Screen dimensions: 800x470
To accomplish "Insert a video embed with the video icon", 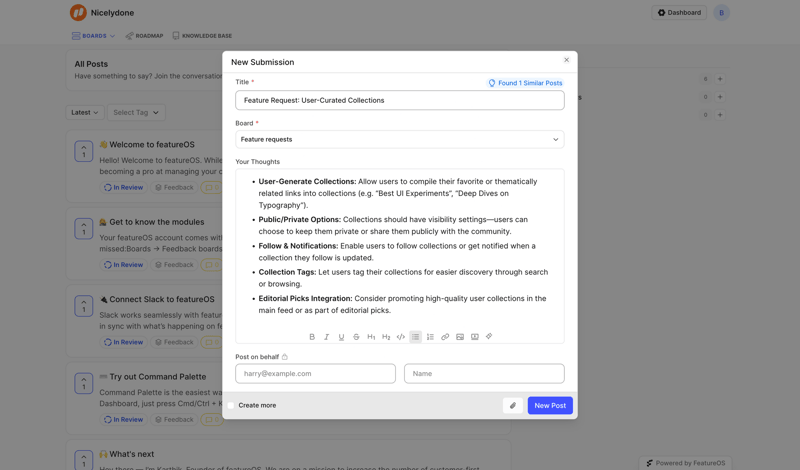I will (474, 337).
